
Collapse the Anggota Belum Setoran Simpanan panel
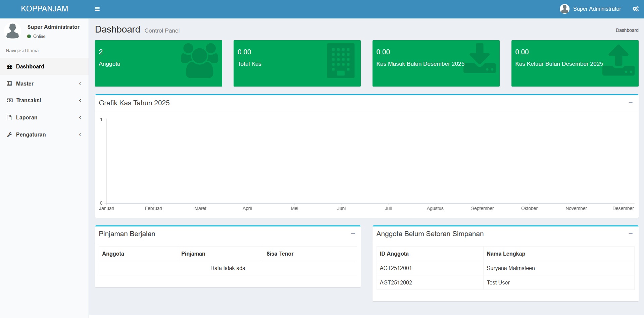631,234
